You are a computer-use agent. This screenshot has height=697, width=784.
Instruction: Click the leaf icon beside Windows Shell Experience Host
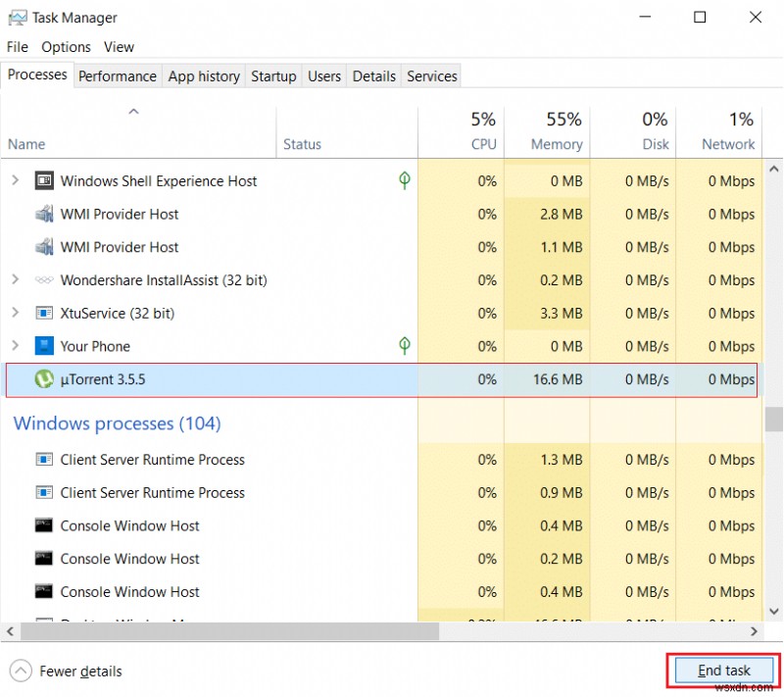pos(404,180)
